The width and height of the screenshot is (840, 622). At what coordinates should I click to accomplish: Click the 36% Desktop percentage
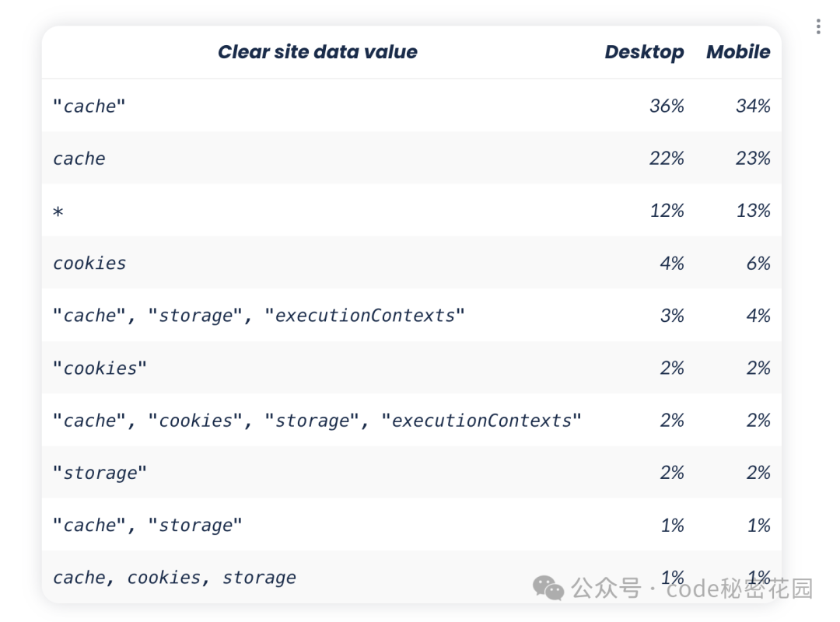(667, 106)
